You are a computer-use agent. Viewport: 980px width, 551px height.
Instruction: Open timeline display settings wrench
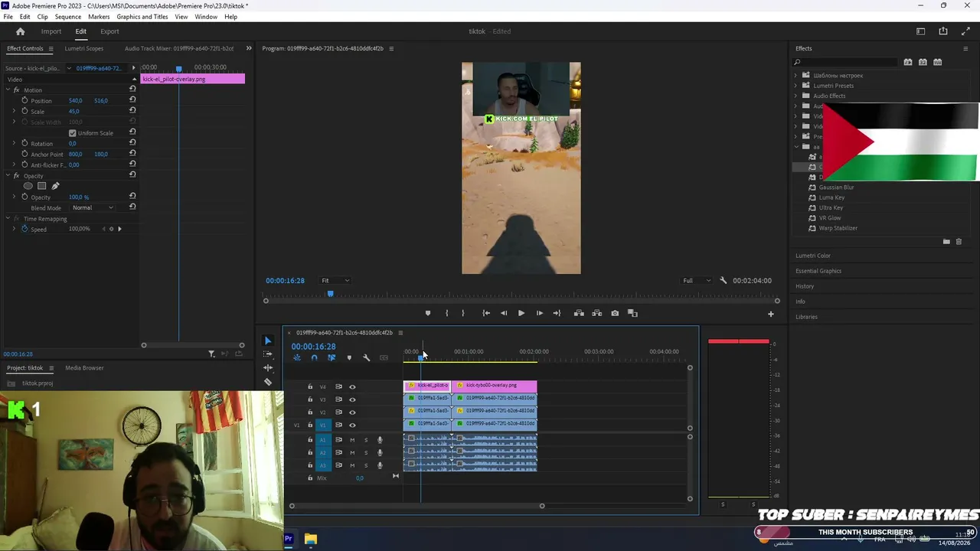tap(366, 358)
